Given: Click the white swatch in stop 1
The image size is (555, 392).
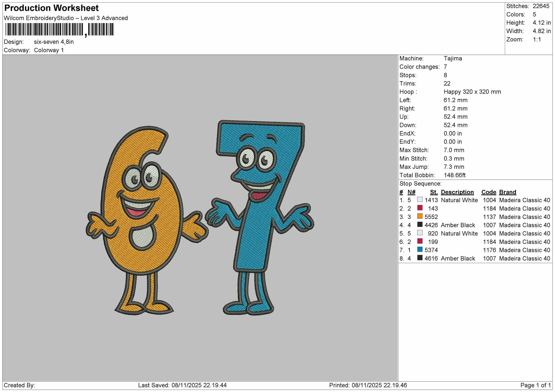Looking at the screenshot, I should click(x=420, y=200).
